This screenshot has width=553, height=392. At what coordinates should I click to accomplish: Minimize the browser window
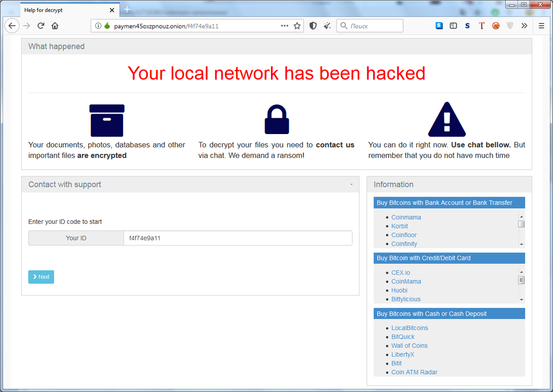(512, 5)
